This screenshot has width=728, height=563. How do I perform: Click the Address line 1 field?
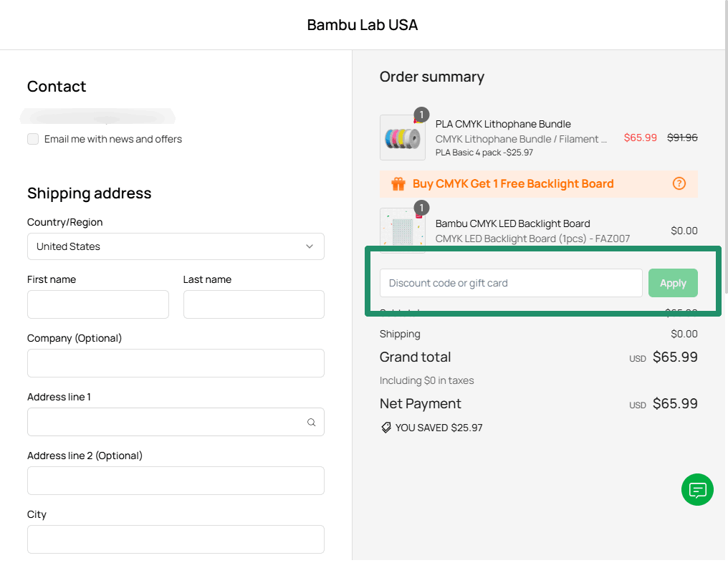(x=176, y=422)
